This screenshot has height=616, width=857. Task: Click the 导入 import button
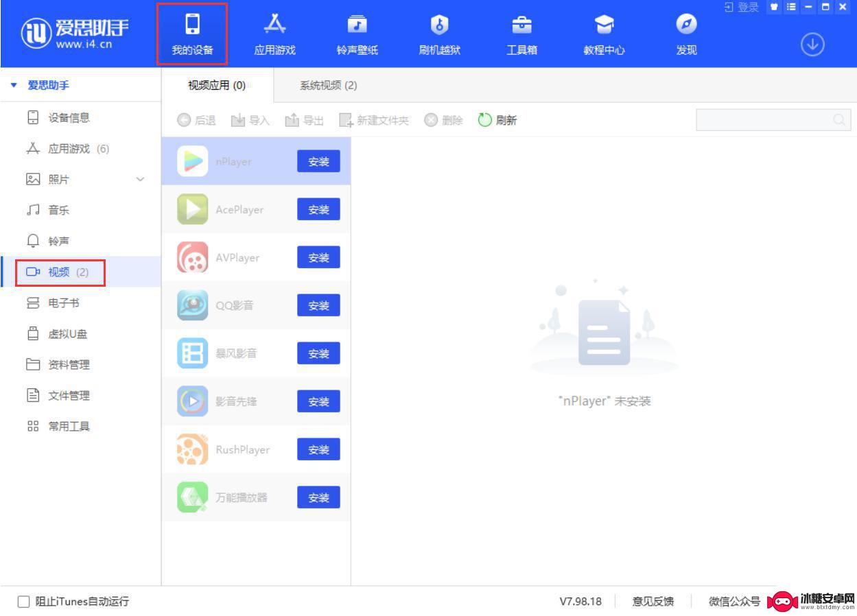(250, 121)
